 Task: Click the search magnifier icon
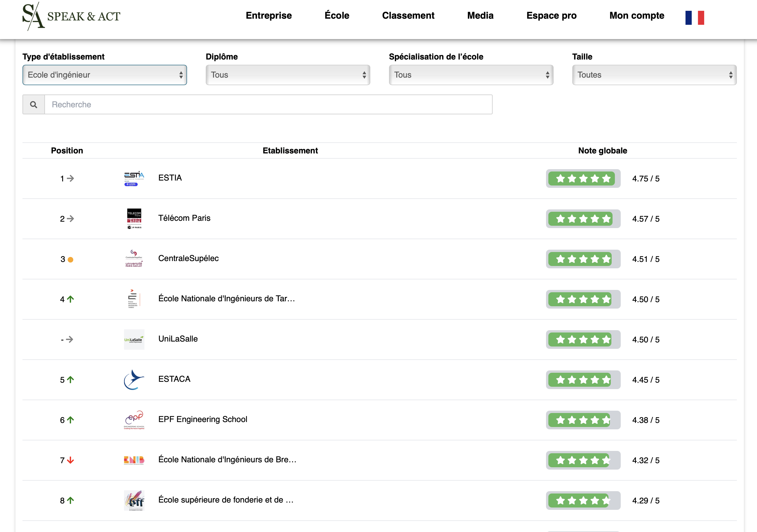coord(34,104)
